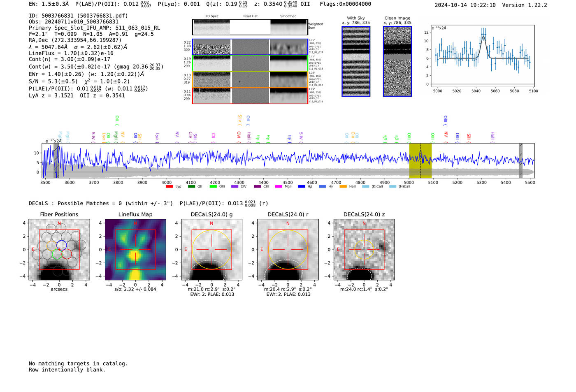Viewport: 576px width, 392px height.
Task: Click the yellow highlighted band in the spectrum
Action: point(420,160)
